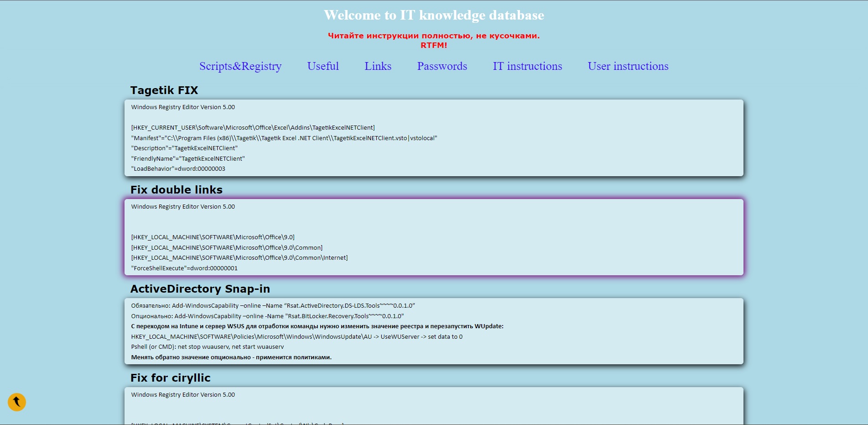Open the Passwords page
The image size is (868, 425).
(x=442, y=66)
